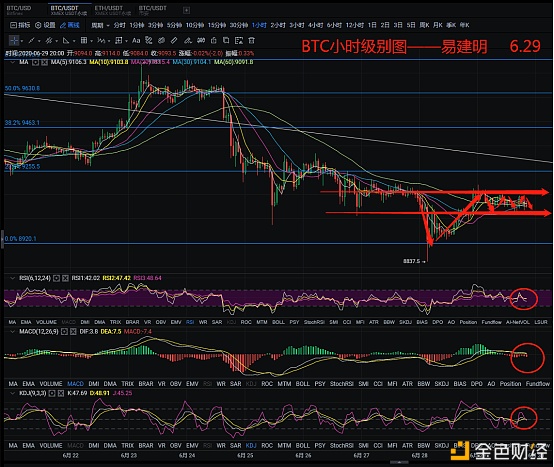This screenshot has width=554, height=467.
Task: Toggle BOLL in the RSI panel indicator row
Action: pyautogui.click(x=278, y=322)
